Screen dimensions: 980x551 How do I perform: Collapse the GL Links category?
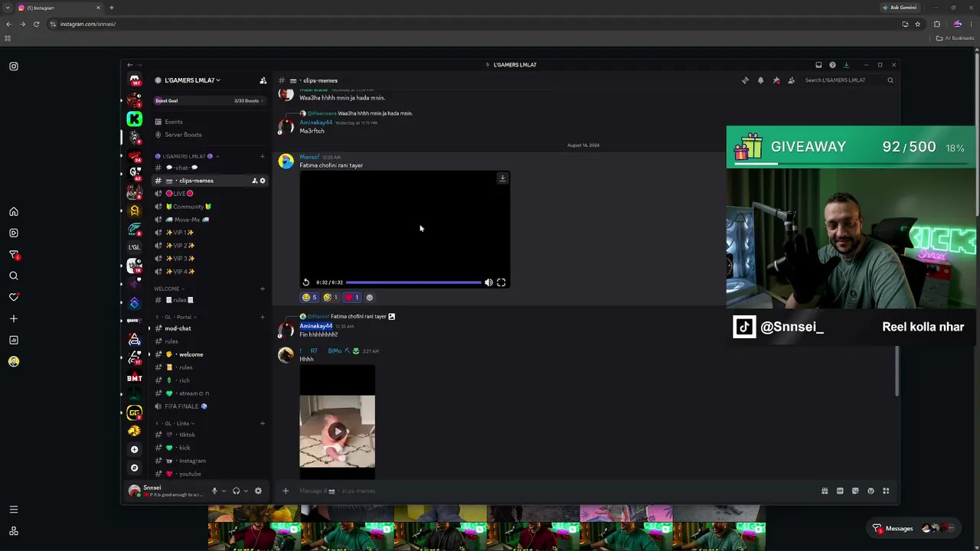click(x=176, y=423)
